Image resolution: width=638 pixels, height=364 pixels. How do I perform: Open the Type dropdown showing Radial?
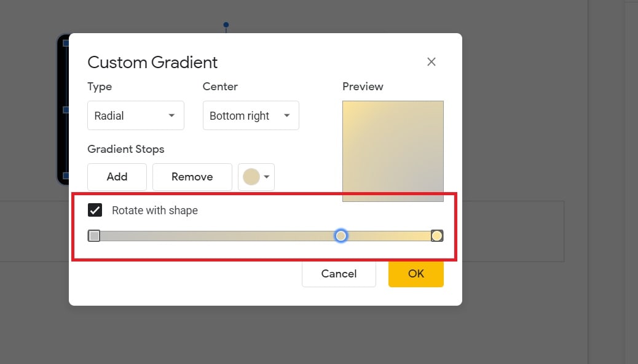click(x=135, y=116)
